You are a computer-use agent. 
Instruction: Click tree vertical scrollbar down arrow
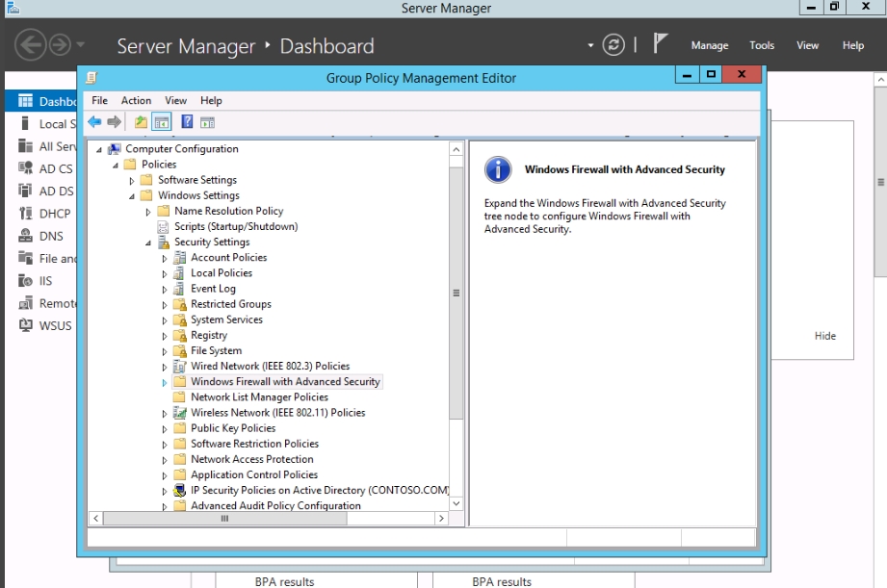coord(457,503)
